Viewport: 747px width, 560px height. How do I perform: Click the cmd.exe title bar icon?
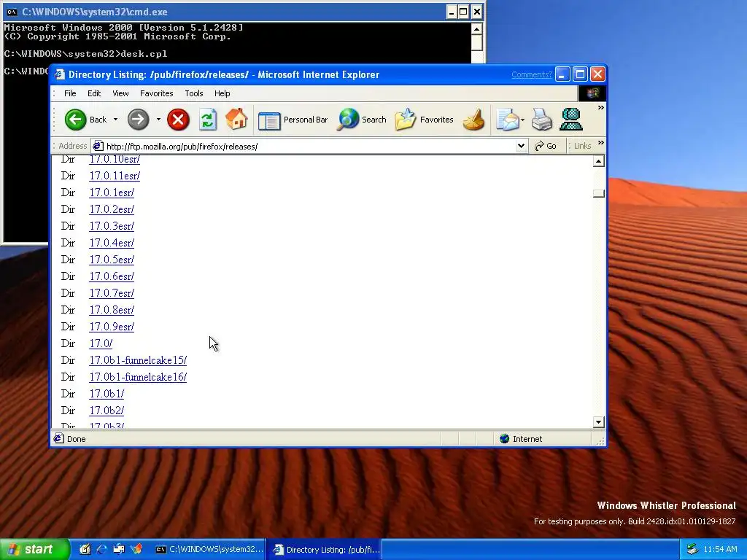point(12,12)
